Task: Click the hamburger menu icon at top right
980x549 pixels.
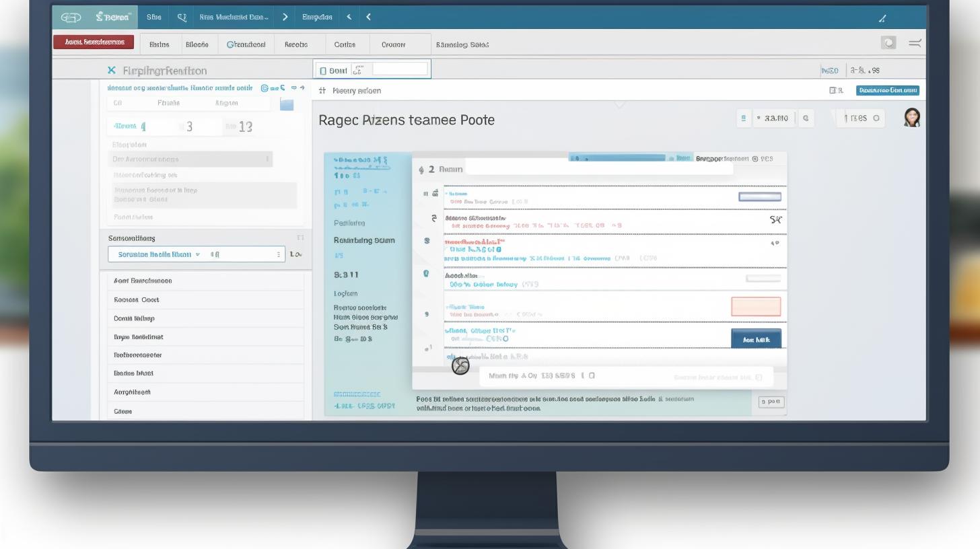Action: click(915, 43)
